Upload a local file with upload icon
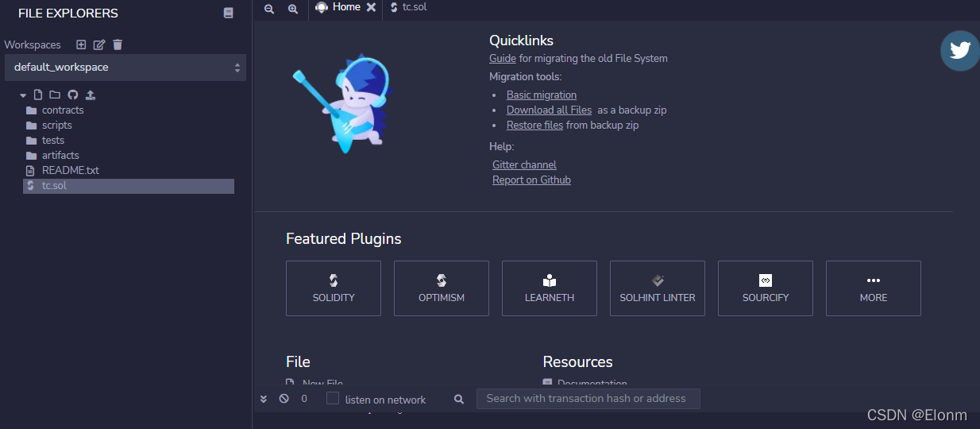The image size is (980, 429). pyautogui.click(x=91, y=95)
